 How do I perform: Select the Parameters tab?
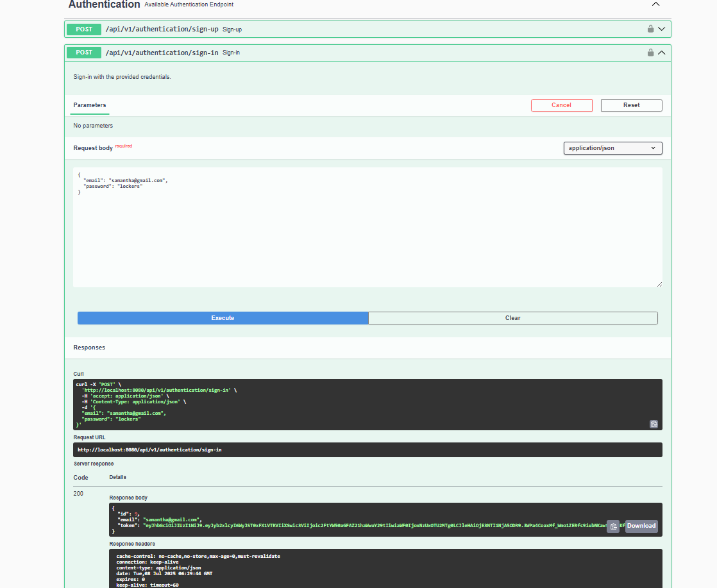90,105
